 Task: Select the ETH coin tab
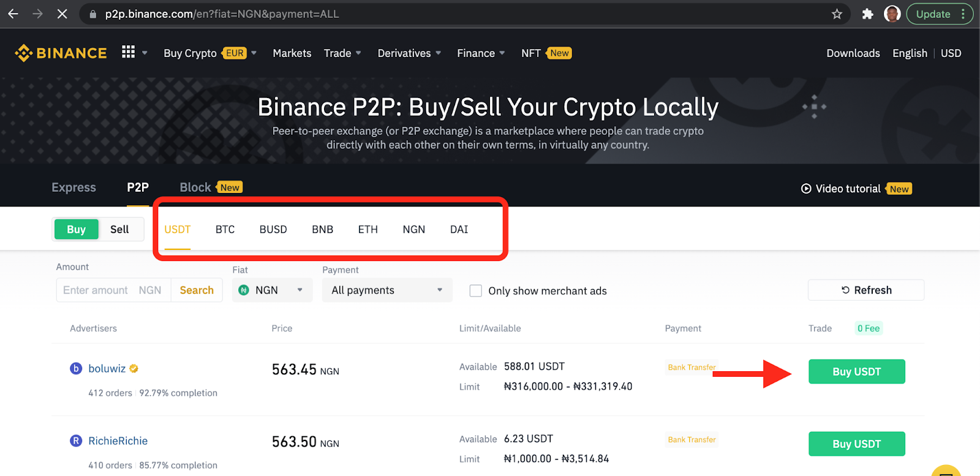click(x=367, y=229)
